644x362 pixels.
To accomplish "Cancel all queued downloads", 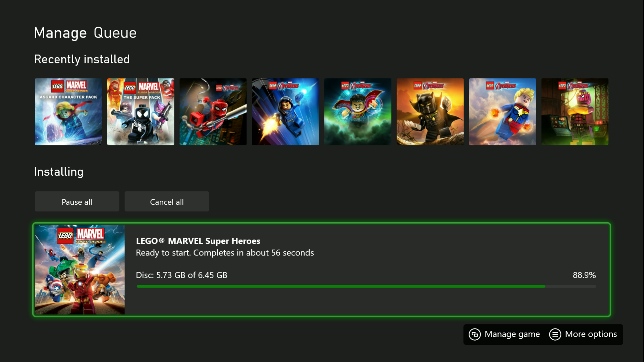I will click(x=167, y=201).
